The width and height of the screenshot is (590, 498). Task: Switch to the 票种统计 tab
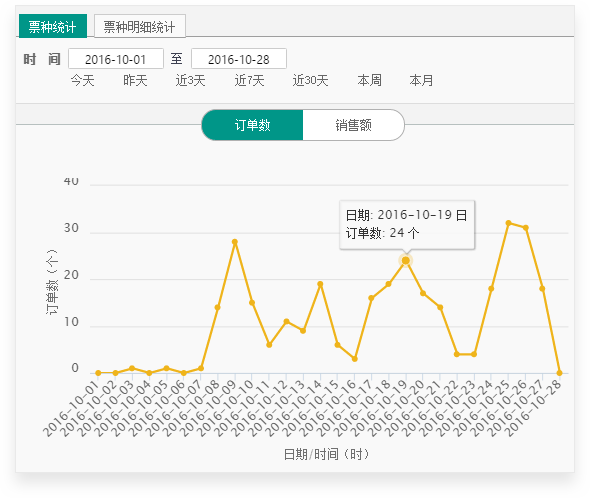click(53, 26)
